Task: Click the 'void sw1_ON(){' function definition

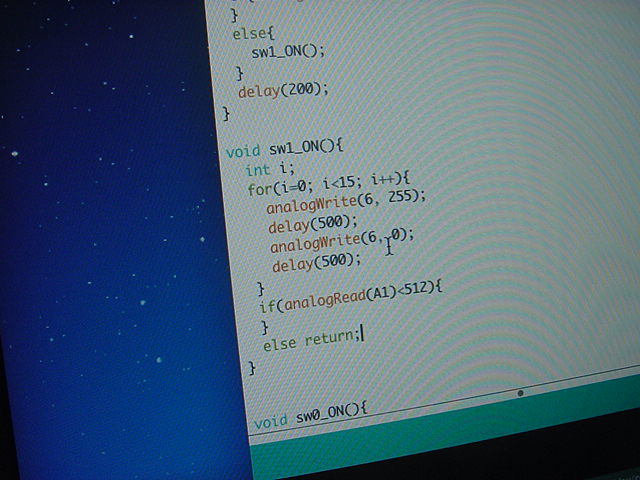Action: click(x=285, y=149)
